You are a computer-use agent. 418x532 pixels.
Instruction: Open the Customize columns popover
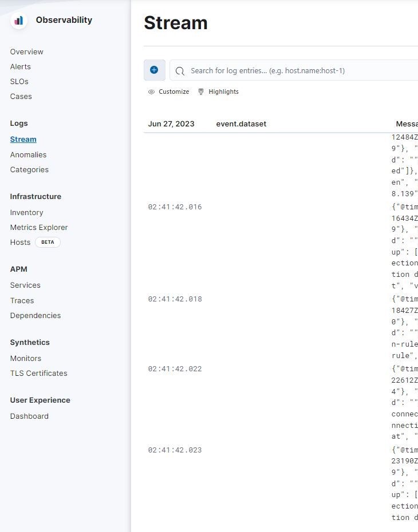coord(169,92)
